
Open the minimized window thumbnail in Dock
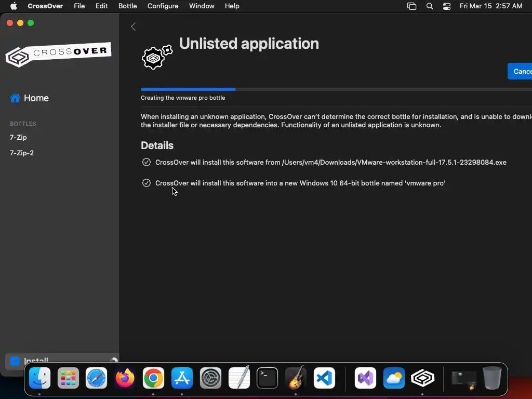pos(463,379)
